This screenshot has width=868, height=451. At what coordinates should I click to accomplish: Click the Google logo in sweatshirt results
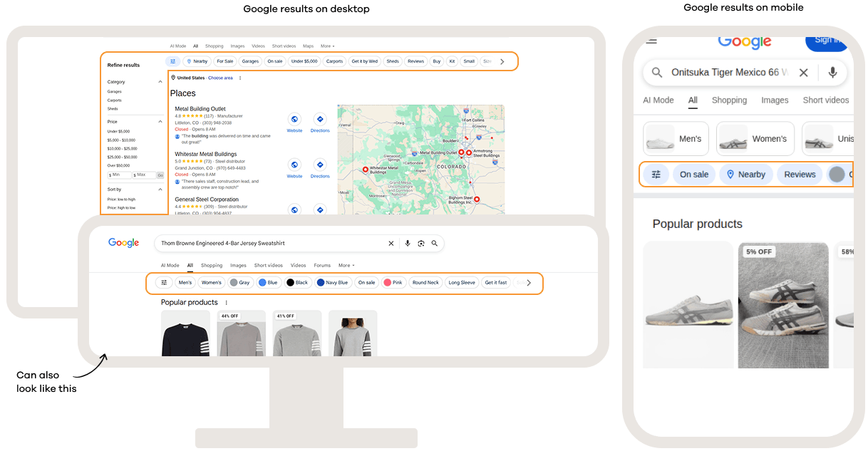pyautogui.click(x=123, y=243)
